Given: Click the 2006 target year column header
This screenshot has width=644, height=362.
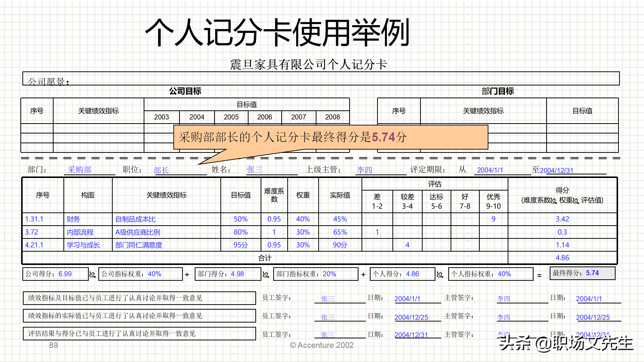Looking at the screenshot, I should point(264,117).
